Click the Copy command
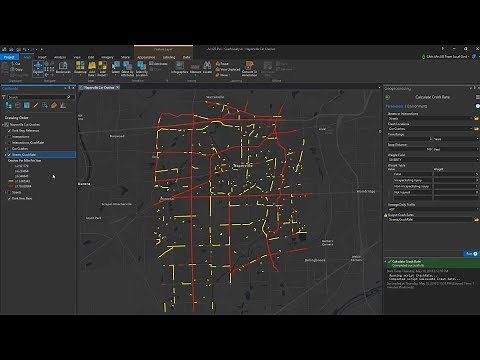This screenshot has height=360, width=480. pyautogui.click(x=16, y=69)
